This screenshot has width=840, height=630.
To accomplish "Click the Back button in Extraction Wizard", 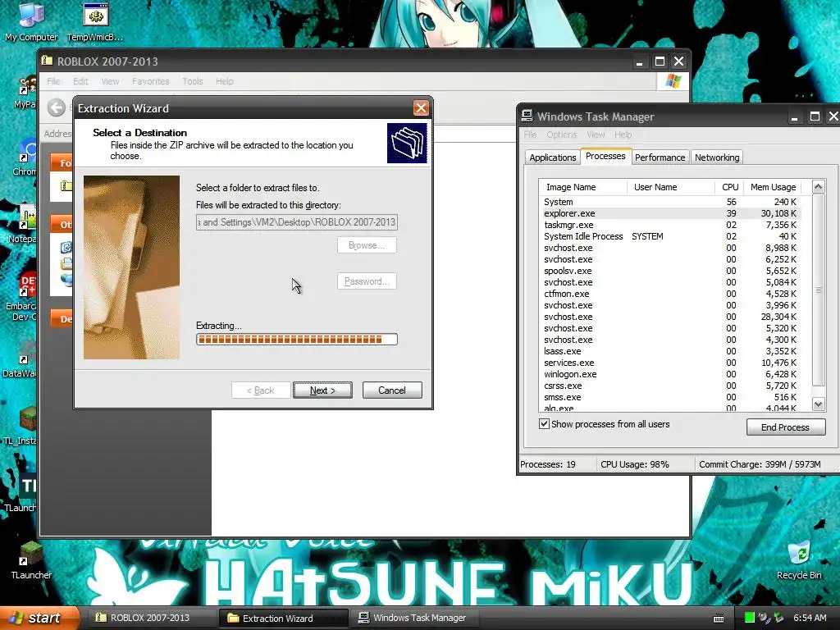I will pyautogui.click(x=261, y=390).
